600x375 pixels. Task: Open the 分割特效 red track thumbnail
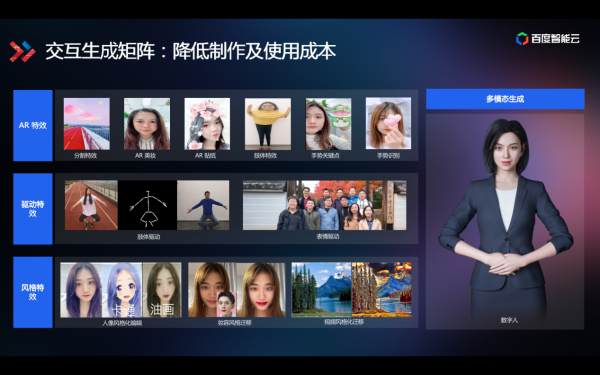click(x=86, y=124)
